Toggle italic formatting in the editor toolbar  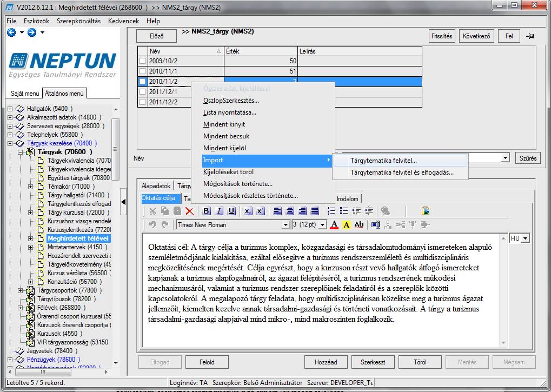[220, 211]
